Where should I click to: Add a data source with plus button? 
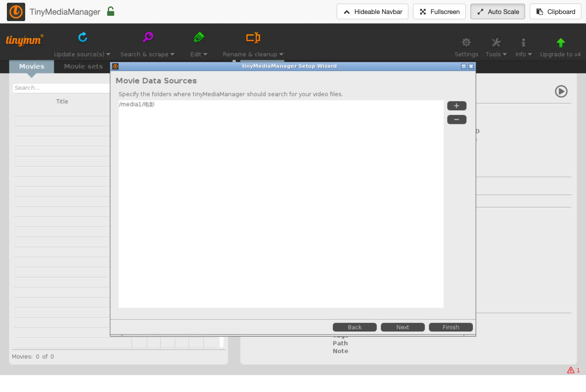point(457,106)
